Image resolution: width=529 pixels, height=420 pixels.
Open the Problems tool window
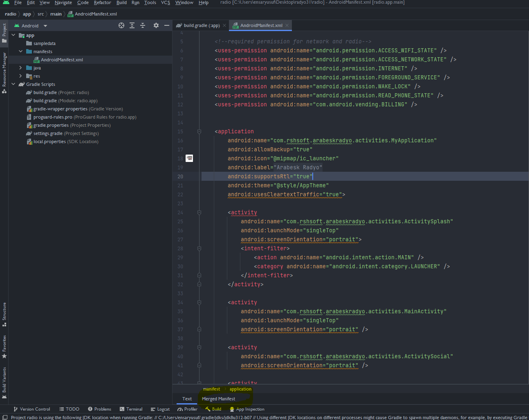tap(99, 409)
